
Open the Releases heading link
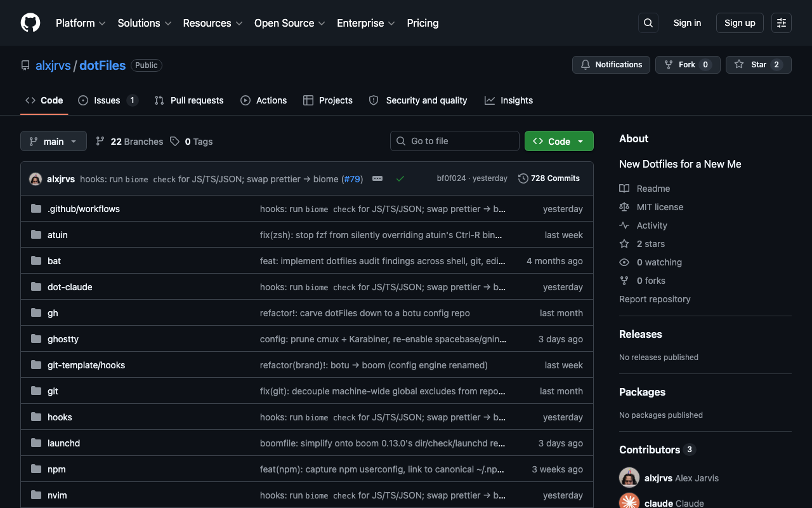(641, 334)
